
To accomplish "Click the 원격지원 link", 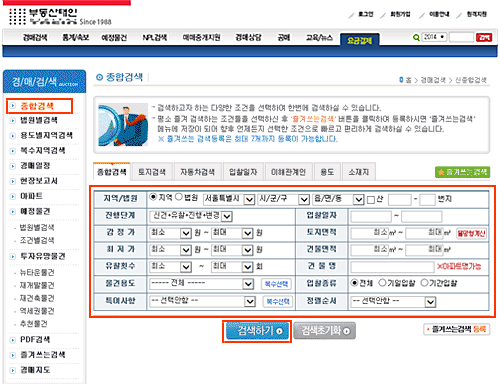I will (x=477, y=14).
